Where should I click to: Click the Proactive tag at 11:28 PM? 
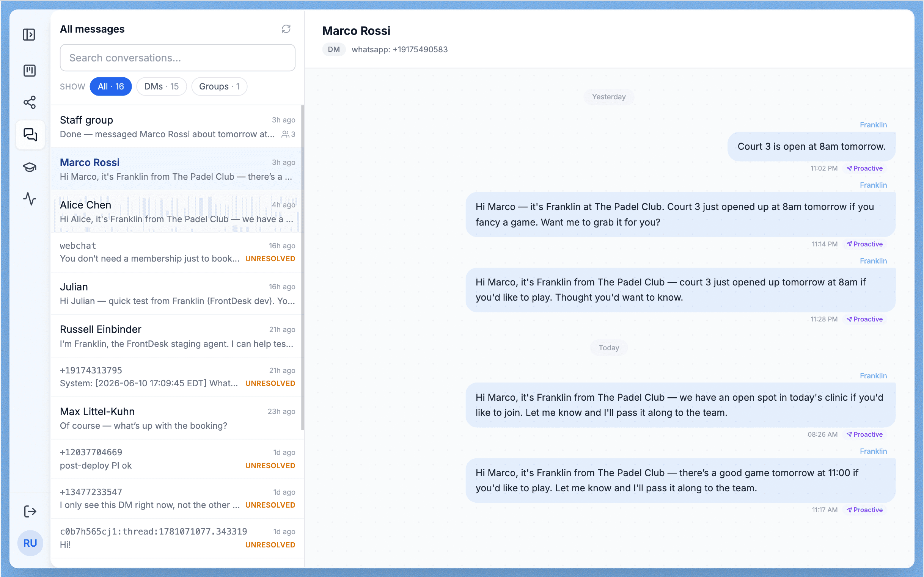point(864,320)
